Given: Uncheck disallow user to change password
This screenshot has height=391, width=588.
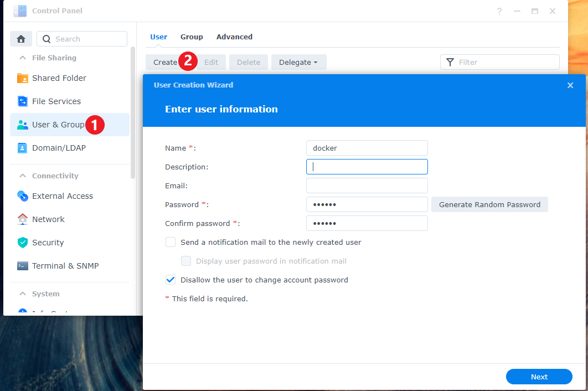Looking at the screenshot, I should click(171, 280).
